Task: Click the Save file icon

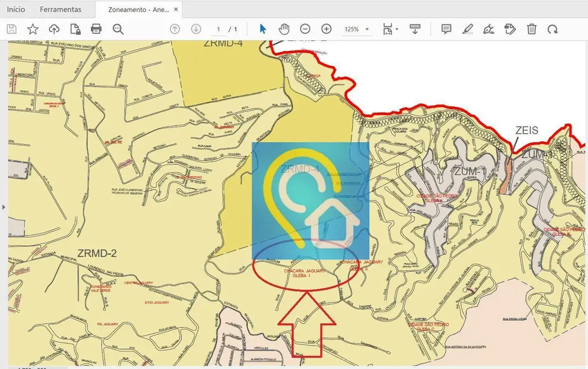Action: point(11,29)
